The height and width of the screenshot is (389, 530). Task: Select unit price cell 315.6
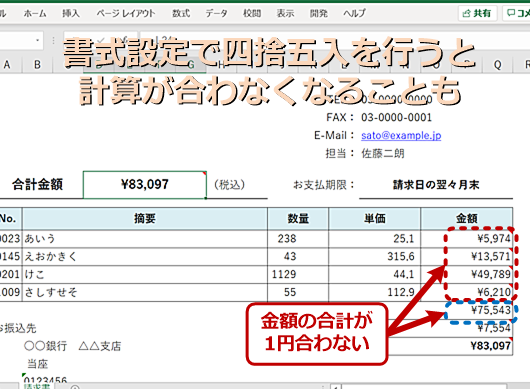[375, 257]
